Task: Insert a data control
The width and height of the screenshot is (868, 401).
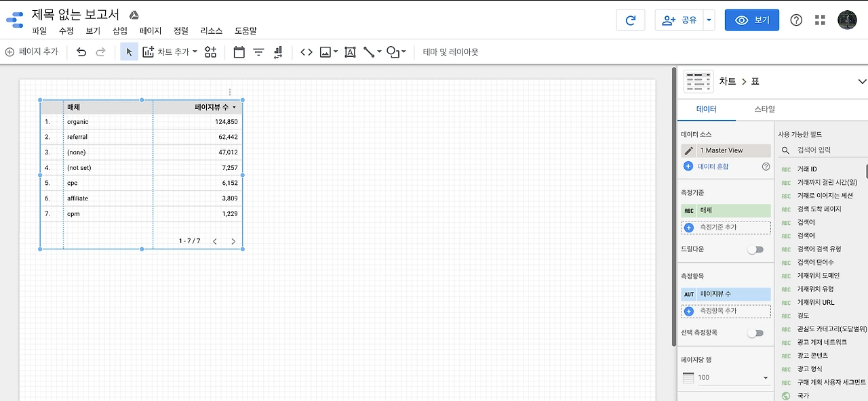Action: tap(278, 51)
